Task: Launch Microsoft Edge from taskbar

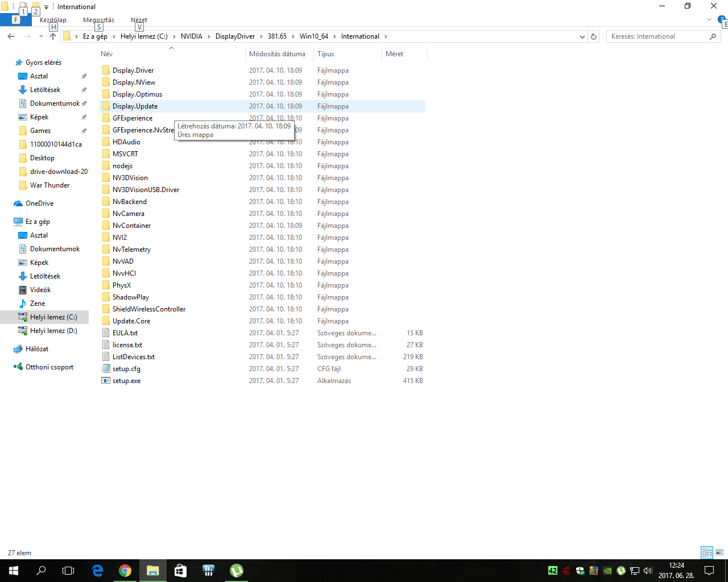Action: tap(97, 571)
